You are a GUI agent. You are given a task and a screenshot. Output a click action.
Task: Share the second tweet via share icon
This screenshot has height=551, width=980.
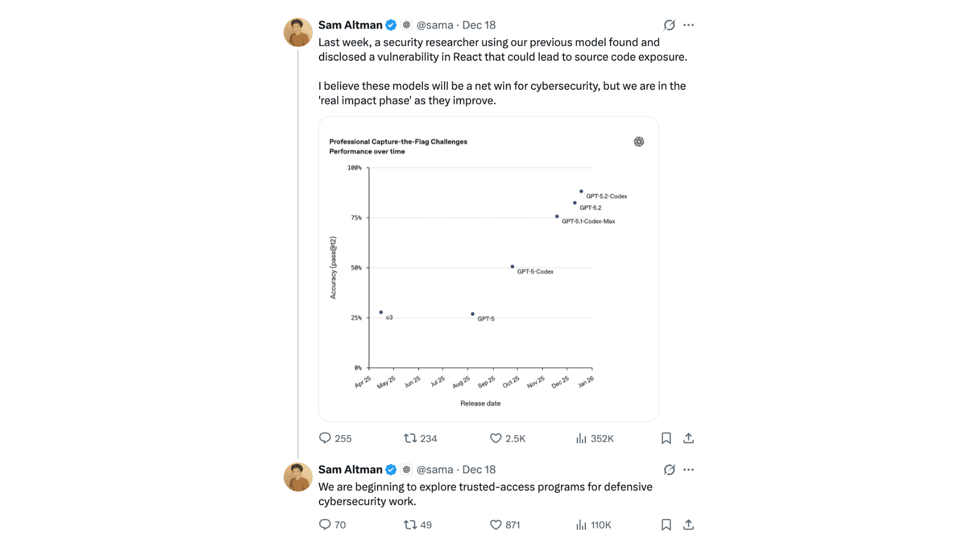click(x=689, y=524)
